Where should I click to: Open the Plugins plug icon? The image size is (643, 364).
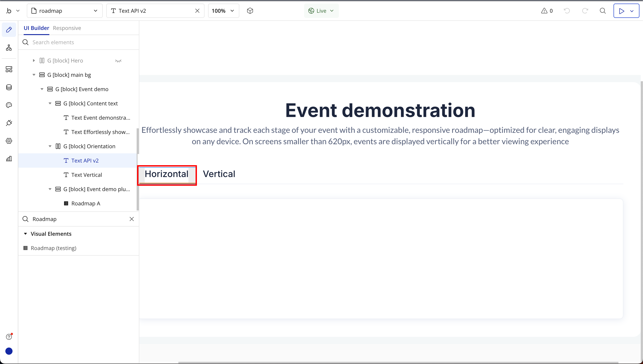(x=9, y=123)
